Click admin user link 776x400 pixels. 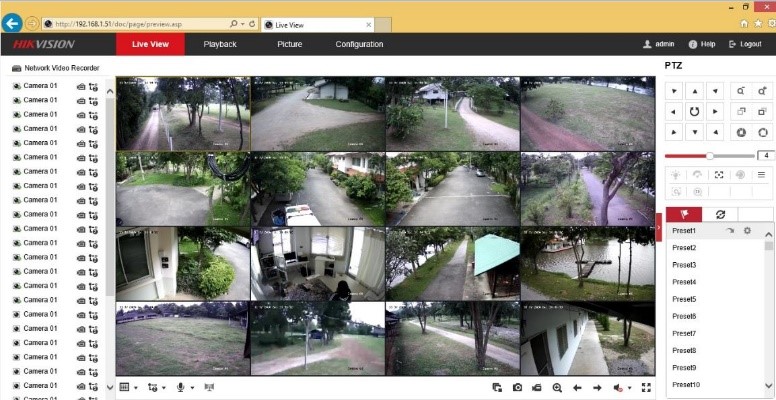[659, 44]
